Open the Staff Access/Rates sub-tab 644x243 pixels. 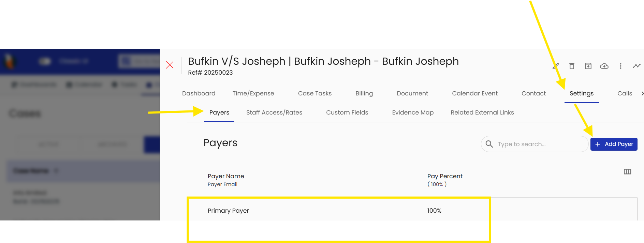[x=274, y=112]
